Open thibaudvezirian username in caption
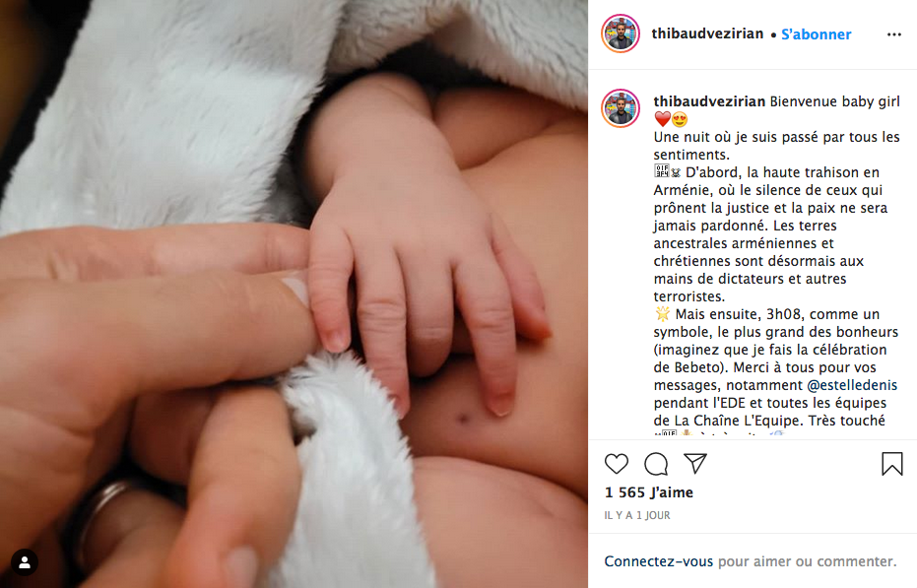 coord(709,101)
